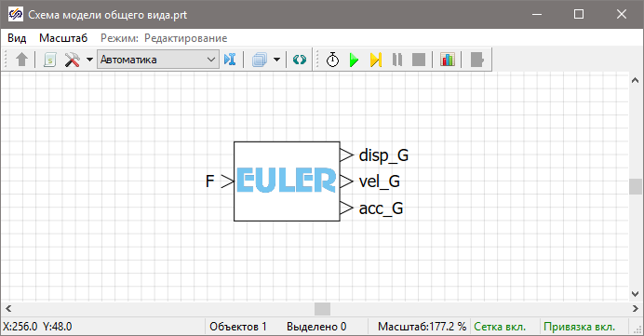Click the vertical scrollbar thumb
644x336 pixels.
(x=635, y=186)
